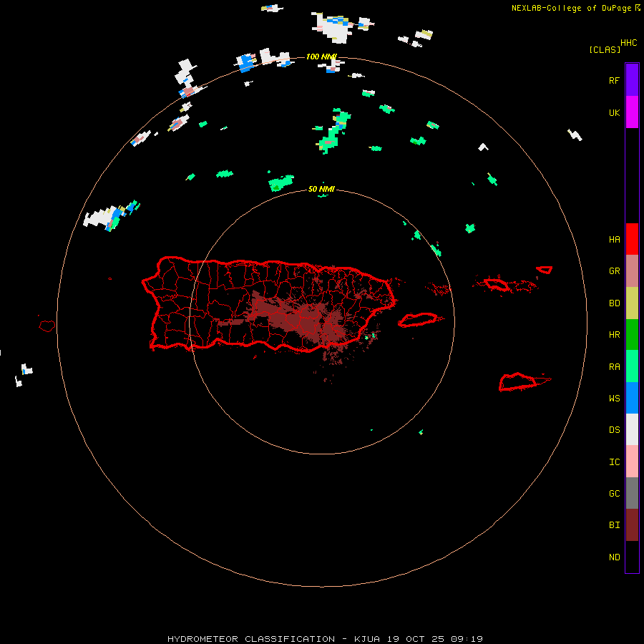The width and height of the screenshot is (644, 644).
Task: Click the UK magenta legend swatch
Action: pyautogui.click(x=632, y=112)
